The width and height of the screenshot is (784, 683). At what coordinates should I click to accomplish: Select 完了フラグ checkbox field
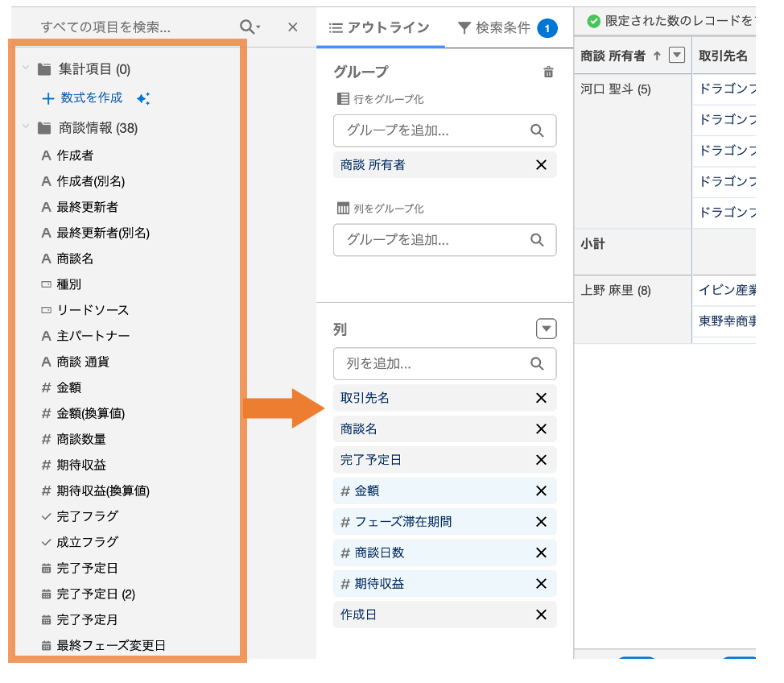[x=87, y=516]
